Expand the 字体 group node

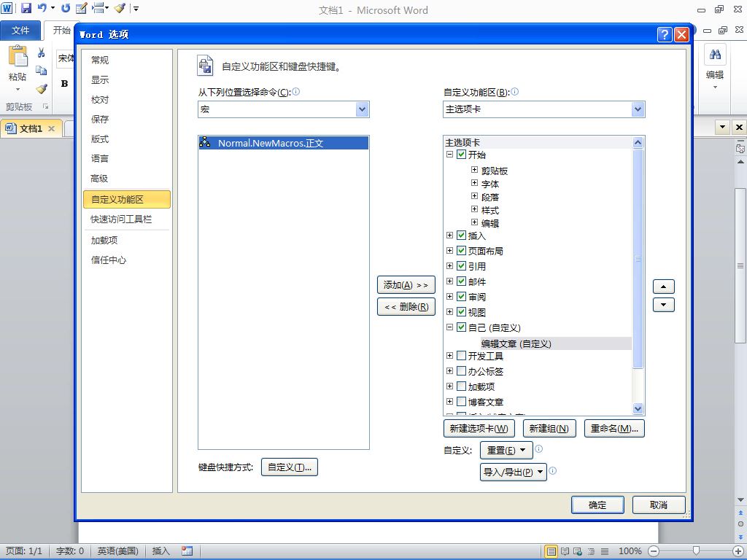click(x=474, y=183)
